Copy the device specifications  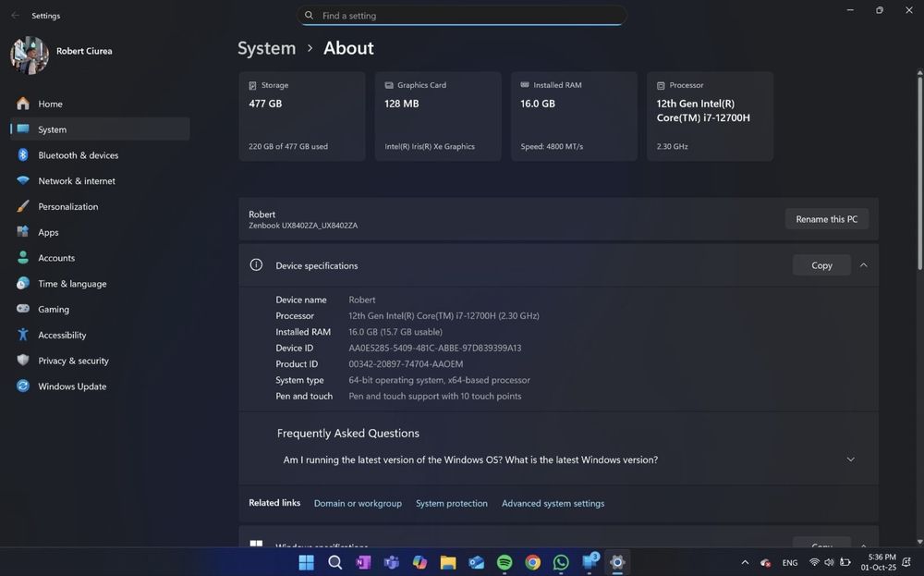(821, 265)
